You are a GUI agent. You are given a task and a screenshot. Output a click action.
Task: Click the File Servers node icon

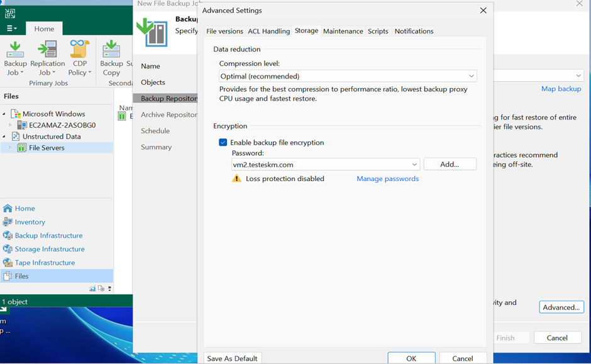[x=22, y=148]
